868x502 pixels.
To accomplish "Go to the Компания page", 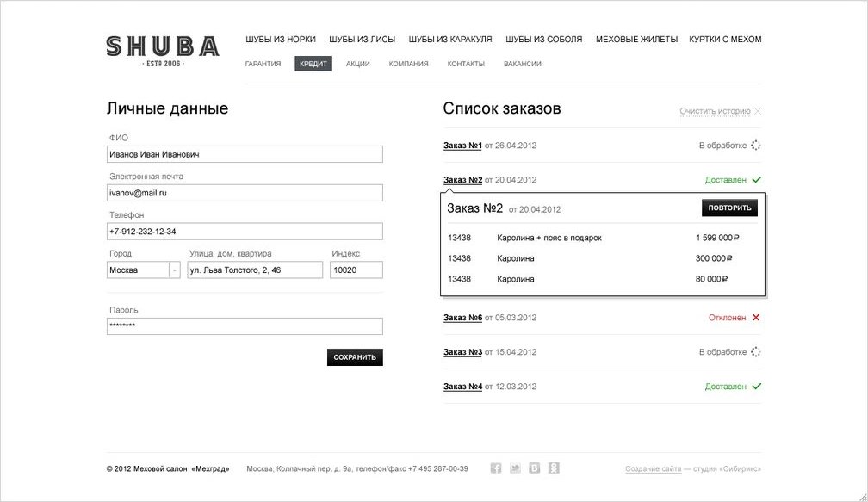I will [x=408, y=64].
